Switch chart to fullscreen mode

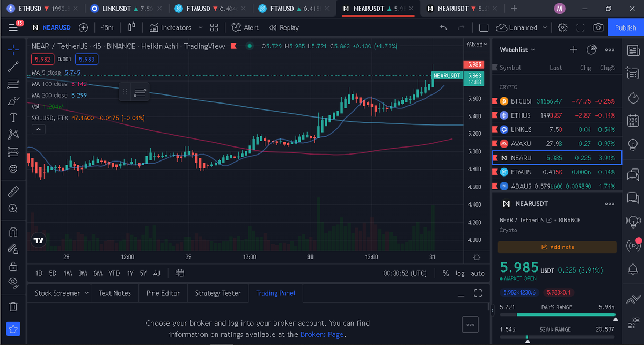pos(581,27)
